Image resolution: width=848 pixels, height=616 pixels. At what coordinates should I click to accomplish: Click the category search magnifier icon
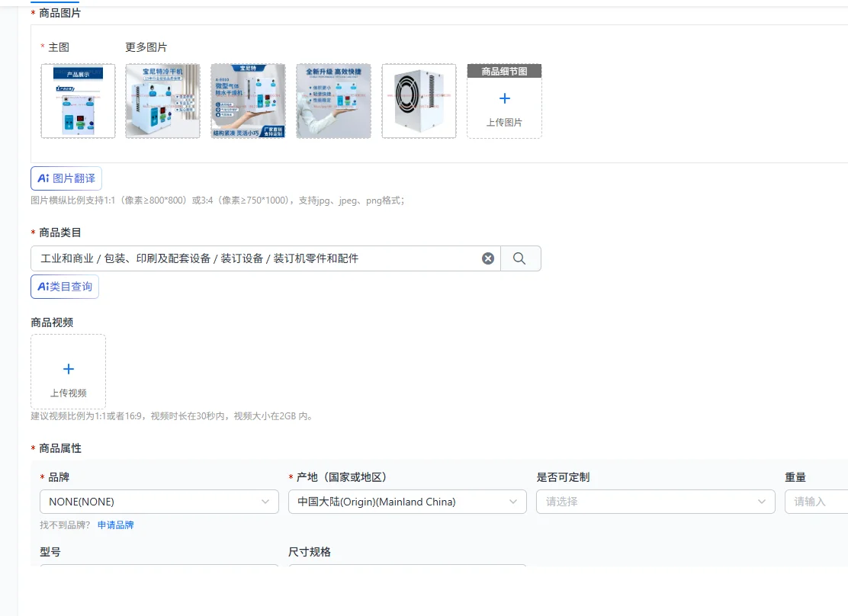pyautogui.click(x=519, y=258)
